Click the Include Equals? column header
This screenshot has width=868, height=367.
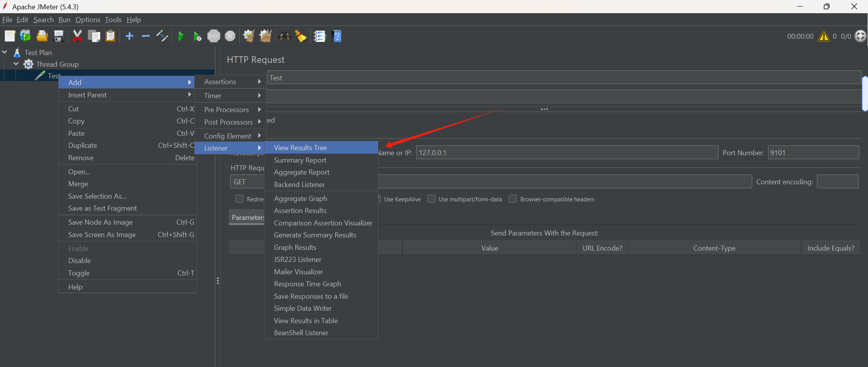[x=831, y=248]
